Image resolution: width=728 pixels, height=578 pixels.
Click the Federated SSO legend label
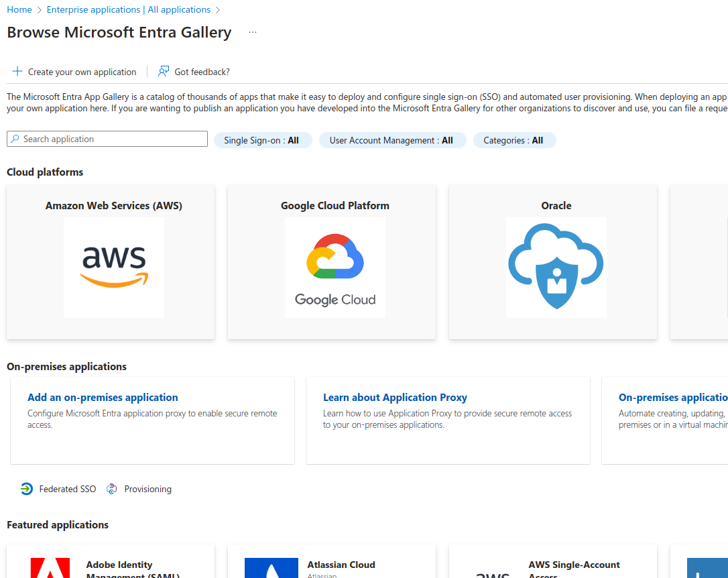pyautogui.click(x=68, y=489)
